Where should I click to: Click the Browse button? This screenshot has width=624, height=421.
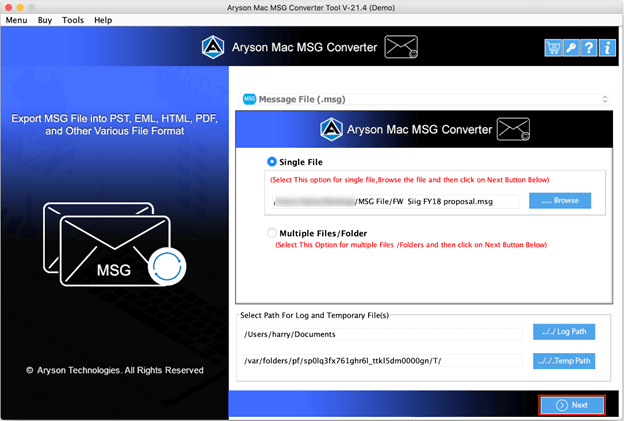point(560,201)
